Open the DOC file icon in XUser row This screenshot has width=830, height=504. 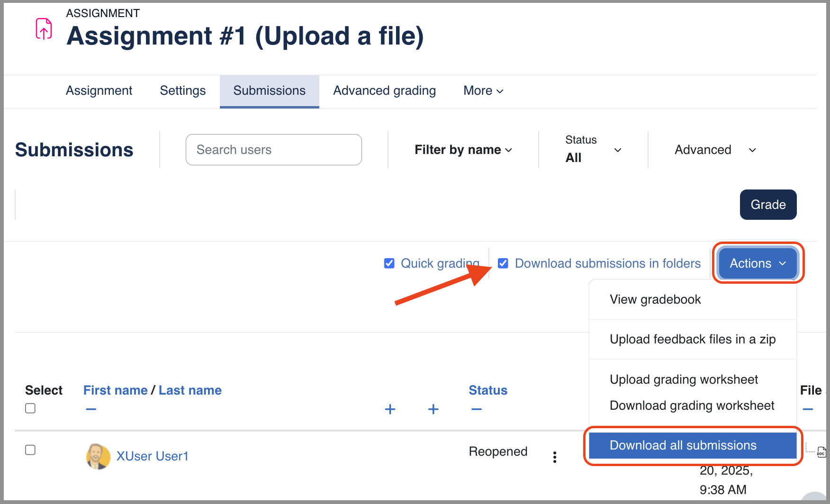821,451
